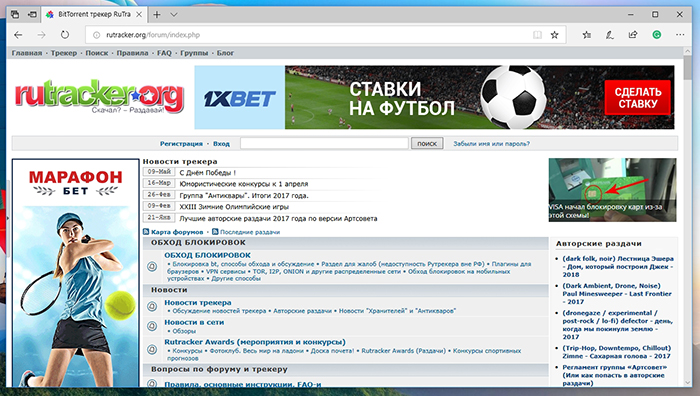The width and height of the screenshot is (700, 396).
Task: Open the browser more options ellipsis
Action: click(680, 35)
